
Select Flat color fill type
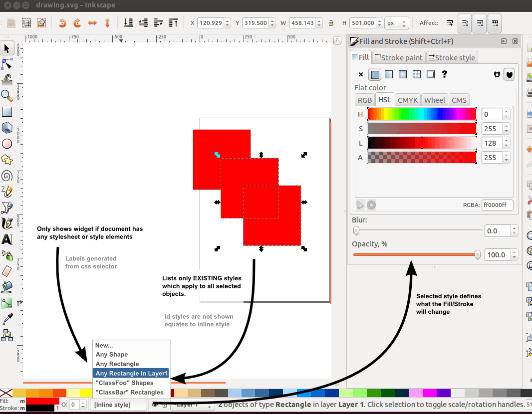pyautogui.click(x=375, y=74)
